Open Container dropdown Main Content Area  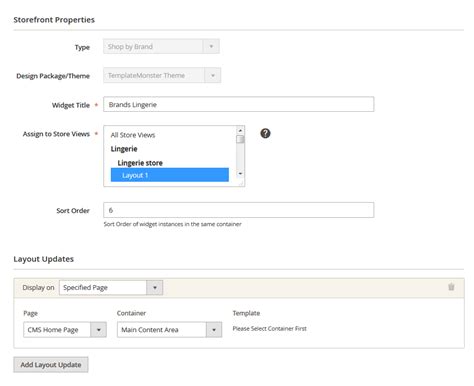(169, 330)
